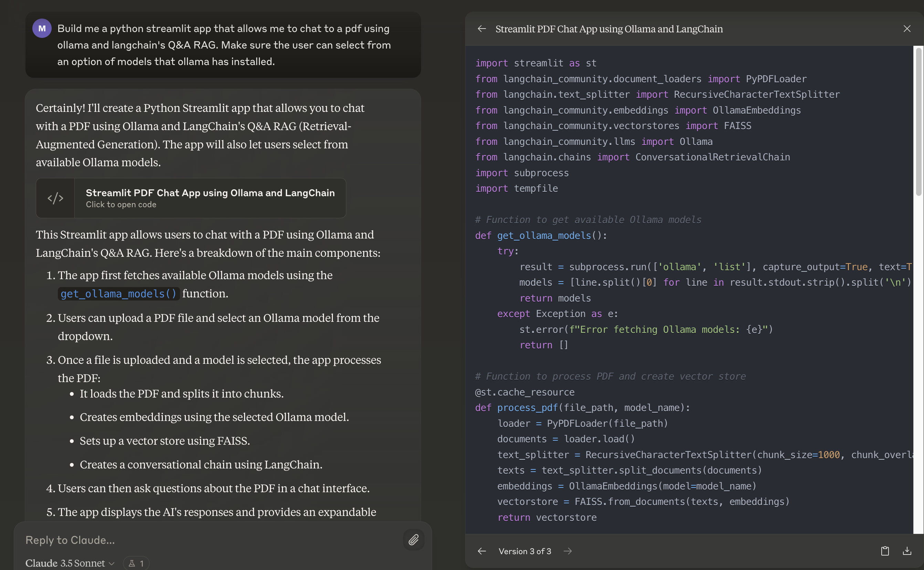Click the code brackets icon on artifact card
Screen dimensions: 924x570
[x=55, y=198]
